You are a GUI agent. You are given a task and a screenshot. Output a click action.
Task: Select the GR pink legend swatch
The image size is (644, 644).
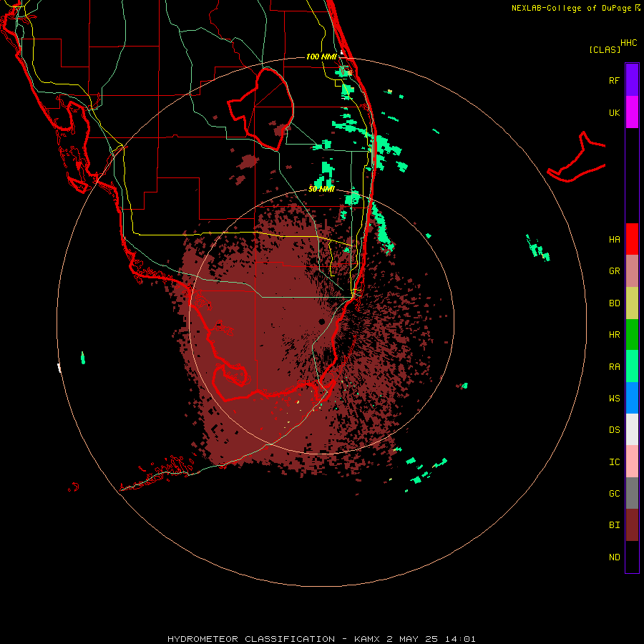pyautogui.click(x=632, y=271)
